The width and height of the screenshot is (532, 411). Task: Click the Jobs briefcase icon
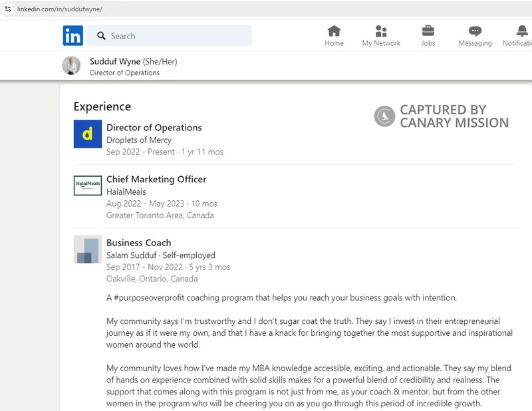428,31
